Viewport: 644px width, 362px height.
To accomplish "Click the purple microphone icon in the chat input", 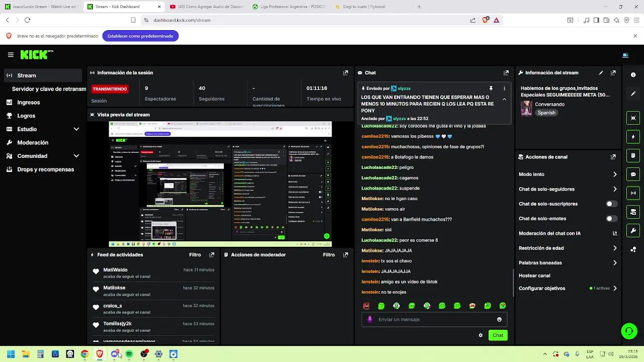I will [370, 319].
